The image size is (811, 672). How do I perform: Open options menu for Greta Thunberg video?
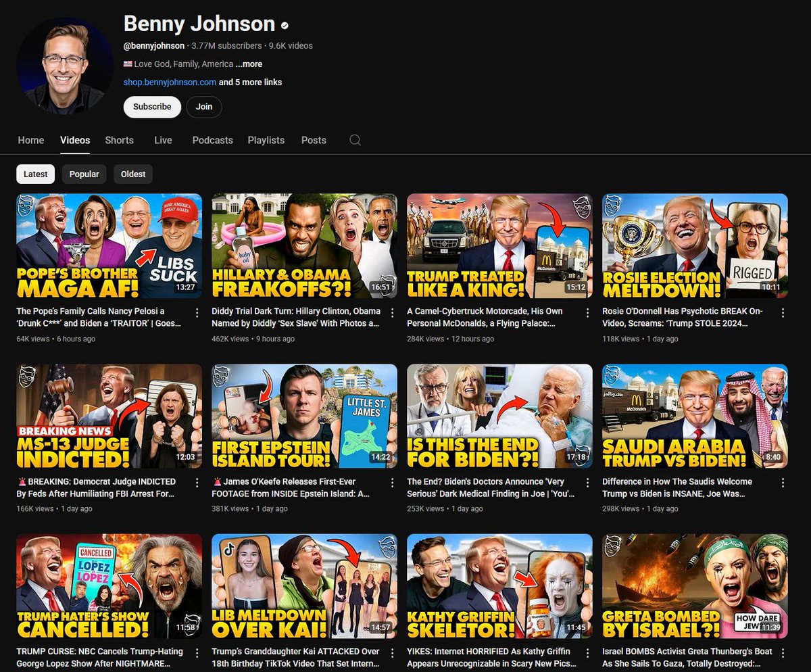783,653
